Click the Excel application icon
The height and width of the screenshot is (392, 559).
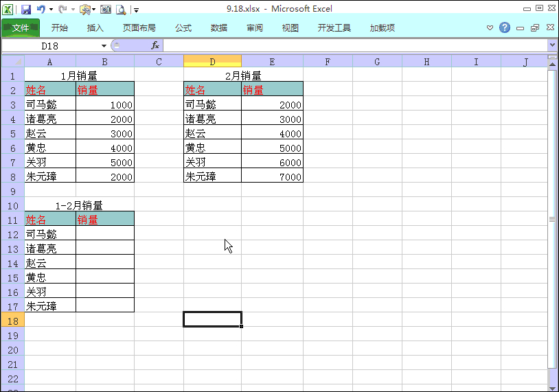click(8, 9)
